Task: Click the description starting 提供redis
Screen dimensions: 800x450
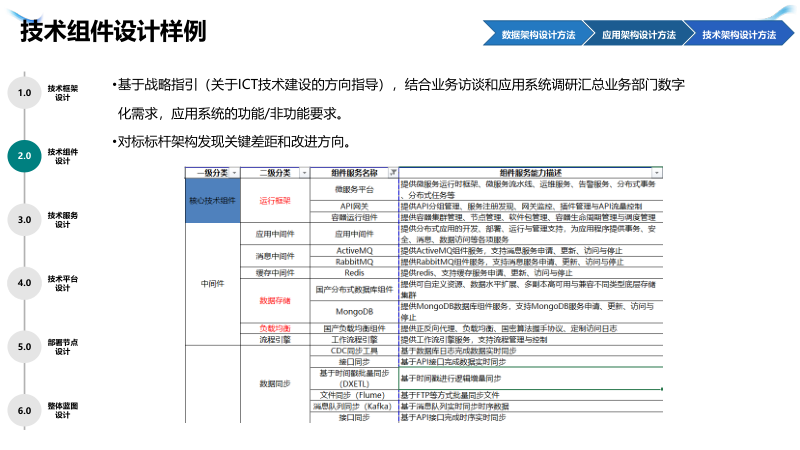Action: coord(486,273)
